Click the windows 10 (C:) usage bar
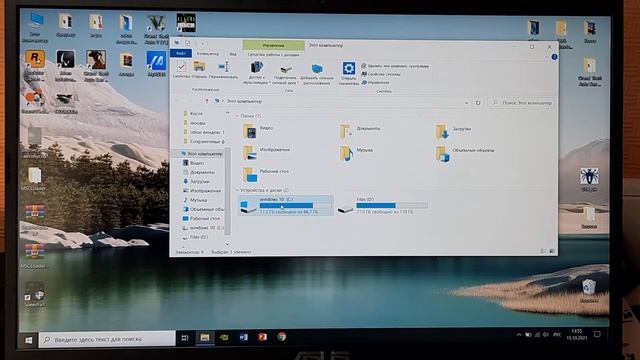Viewport: 640px width, 360px height. pos(295,205)
